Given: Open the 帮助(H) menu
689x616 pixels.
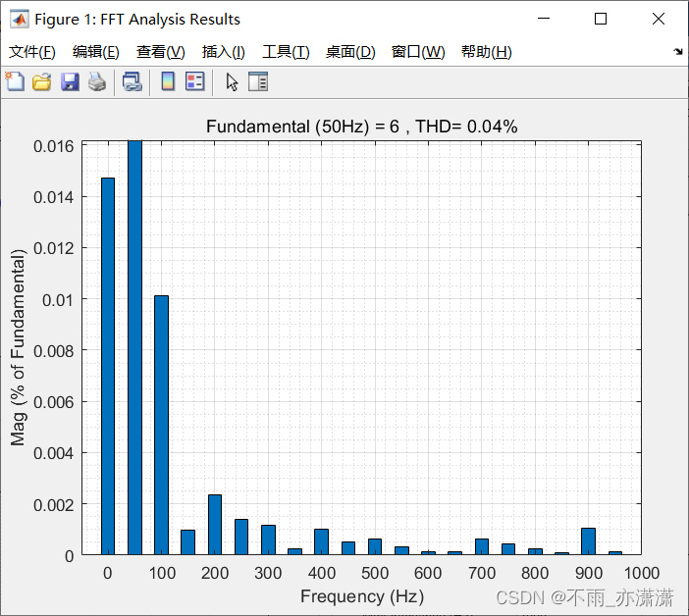Looking at the screenshot, I should click(x=487, y=52).
